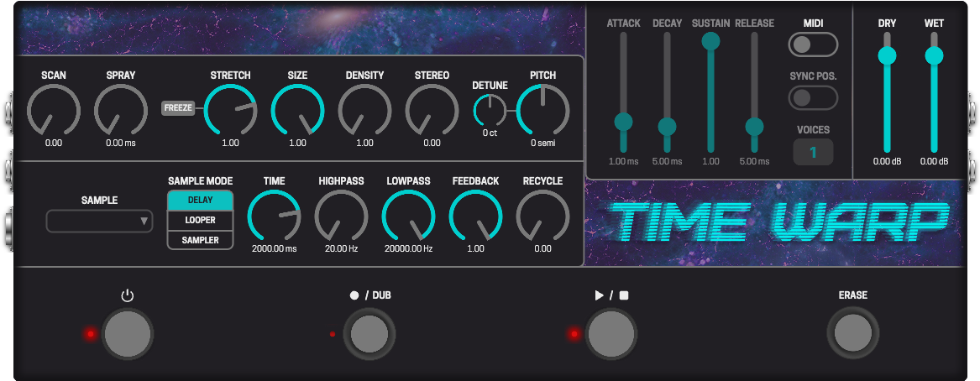Click the VOICES number box

coord(813,153)
